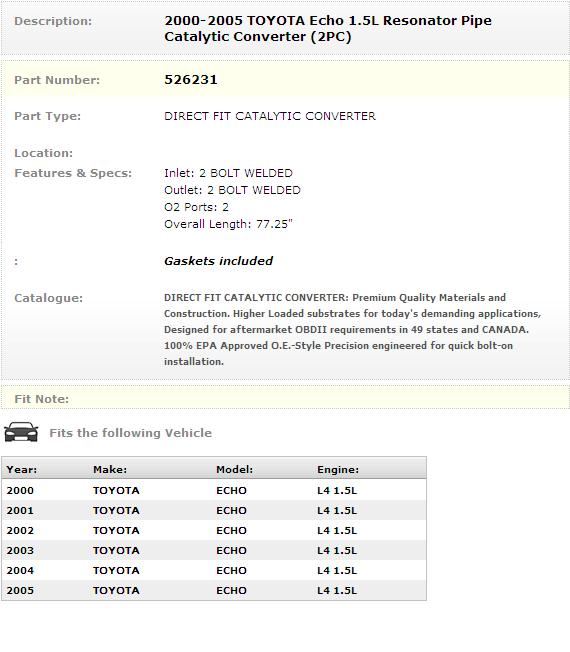This screenshot has height=652, width=570.
Task: Click the car icon beside Fits the following Vehicle
Action: coord(21,432)
